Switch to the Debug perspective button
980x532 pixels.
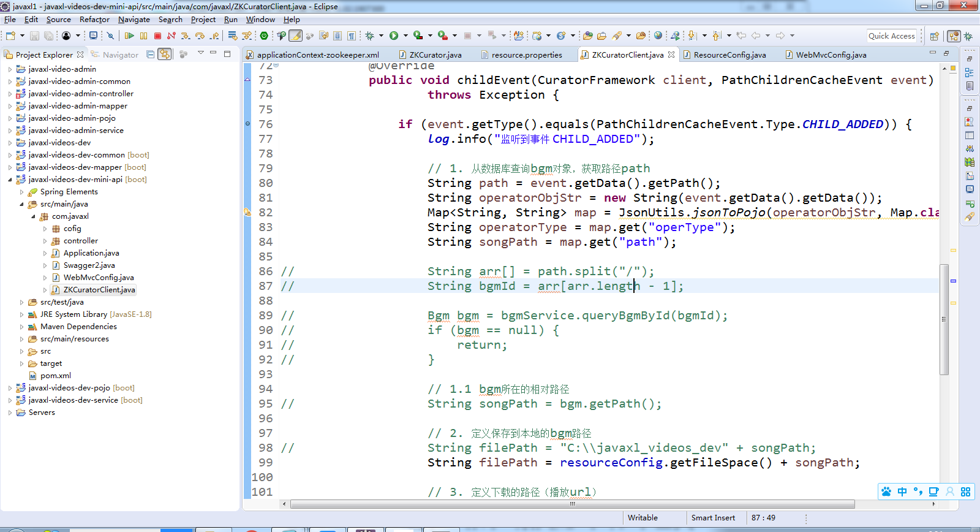[968, 36]
